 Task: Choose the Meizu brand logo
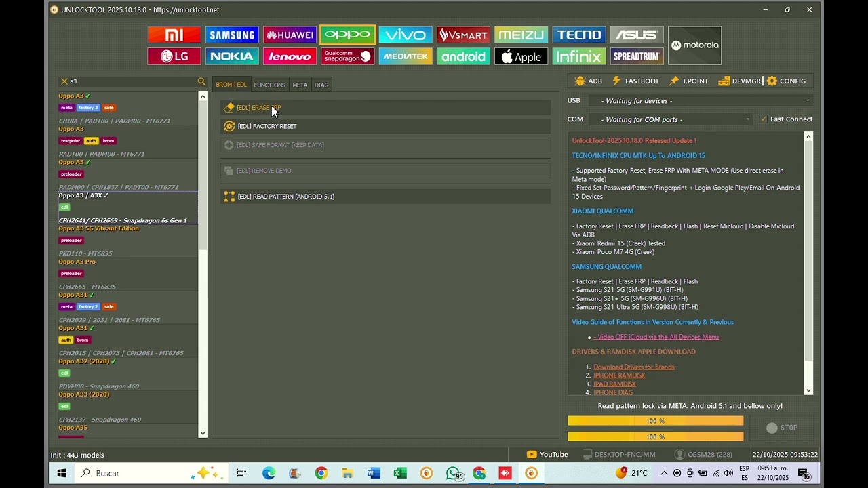(521, 35)
